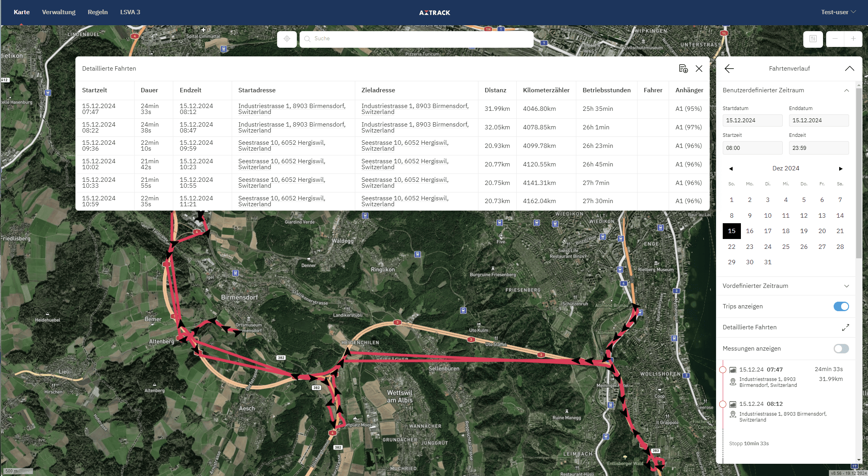Close the Detaillierte Fahrten table panel
Viewport: 868px width, 476px height.
[x=699, y=69]
